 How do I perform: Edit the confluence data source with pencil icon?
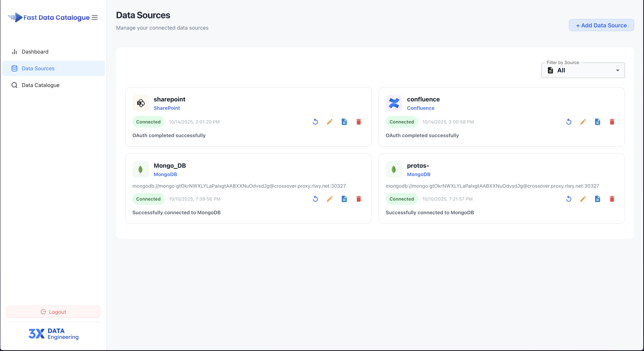[583, 122]
